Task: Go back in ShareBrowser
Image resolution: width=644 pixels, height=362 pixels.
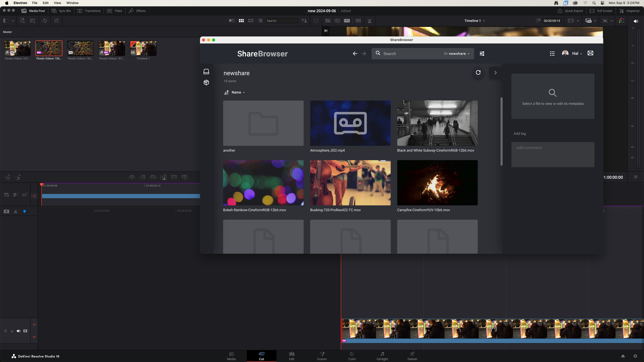Action: 355,53
